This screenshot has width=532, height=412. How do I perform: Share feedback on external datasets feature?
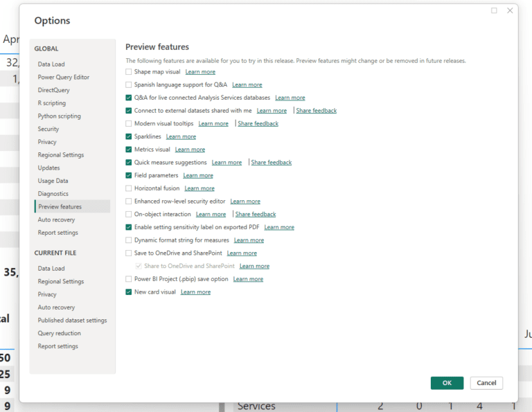(x=316, y=111)
